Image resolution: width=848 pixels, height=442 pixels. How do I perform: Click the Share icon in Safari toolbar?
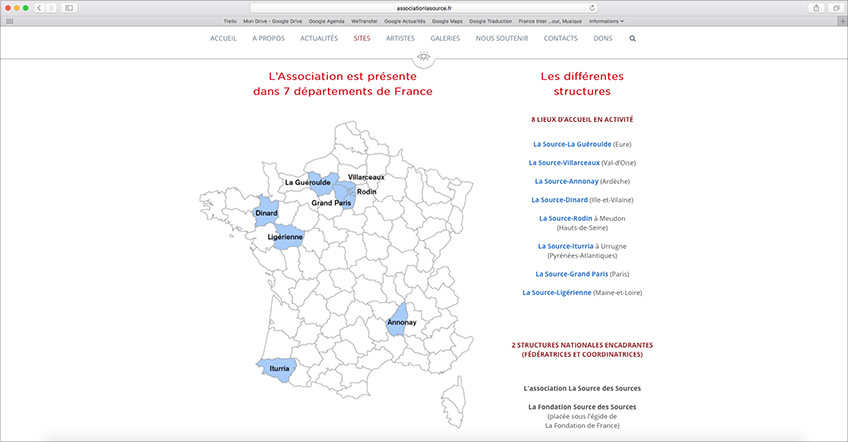817,8
